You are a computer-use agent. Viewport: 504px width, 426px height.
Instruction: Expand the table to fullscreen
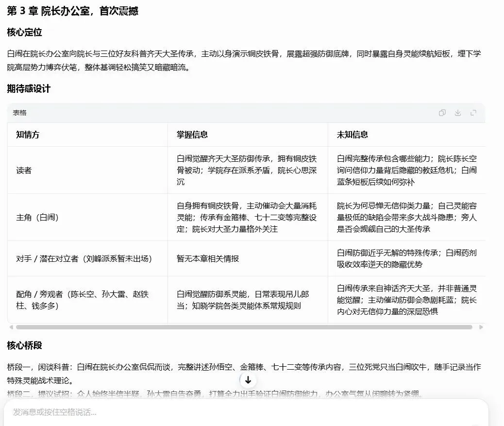tap(473, 113)
